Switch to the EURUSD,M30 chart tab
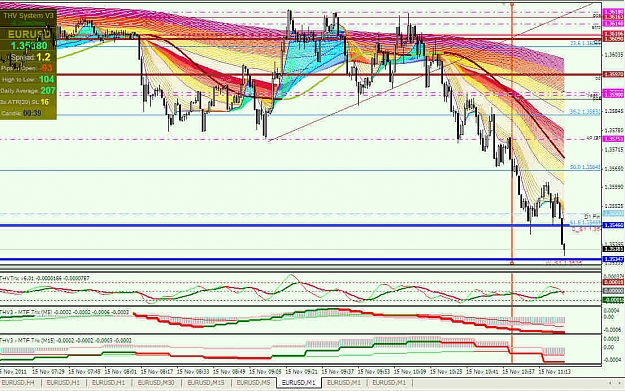 pyautogui.click(x=156, y=383)
